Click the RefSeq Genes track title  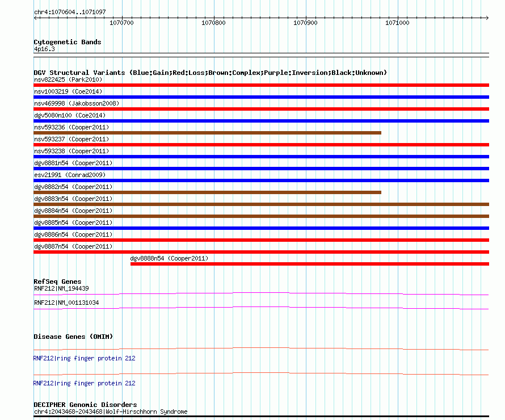[57, 282]
